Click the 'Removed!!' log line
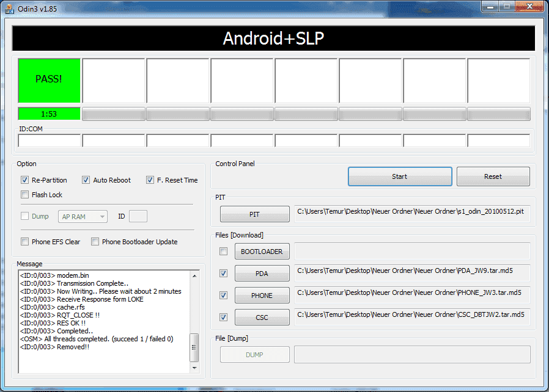 (54, 347)
